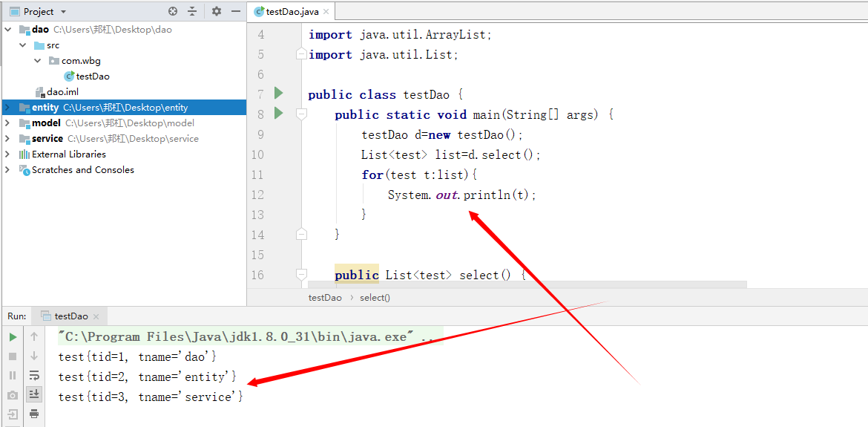The image size is (868, 427).
Task: Expand the entity module node
Action: pyautogui.click(x=7, y=108)
